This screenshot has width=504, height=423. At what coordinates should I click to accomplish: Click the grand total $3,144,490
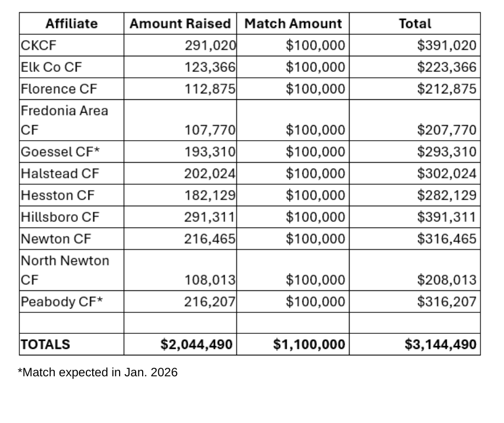click(x=440, y=344)
